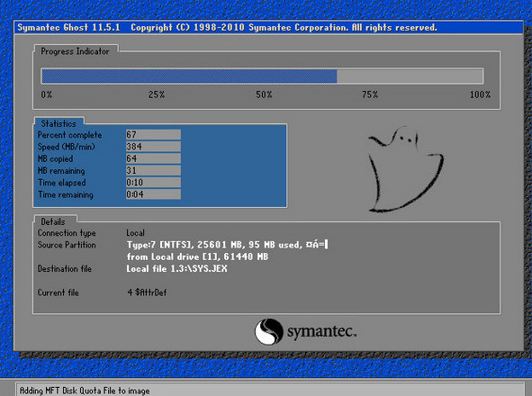Click the Details panel label

click(53, 221)
